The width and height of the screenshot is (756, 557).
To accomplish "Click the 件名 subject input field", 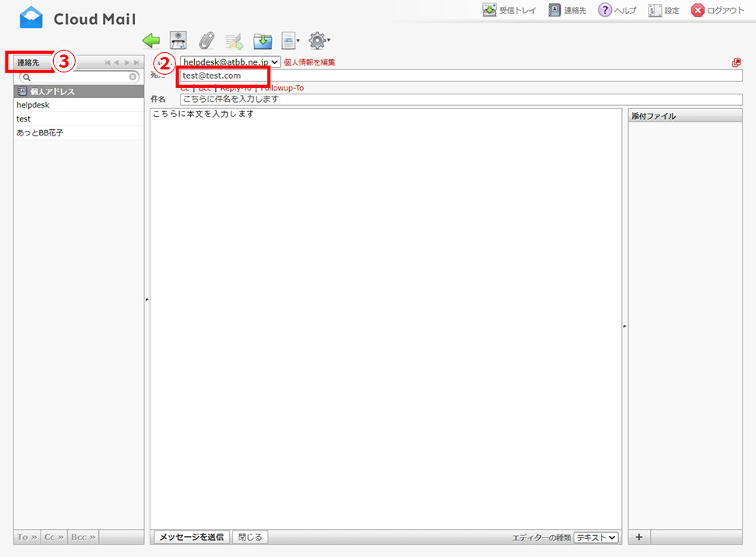I will pyautogui.click(x=460, y=100).
